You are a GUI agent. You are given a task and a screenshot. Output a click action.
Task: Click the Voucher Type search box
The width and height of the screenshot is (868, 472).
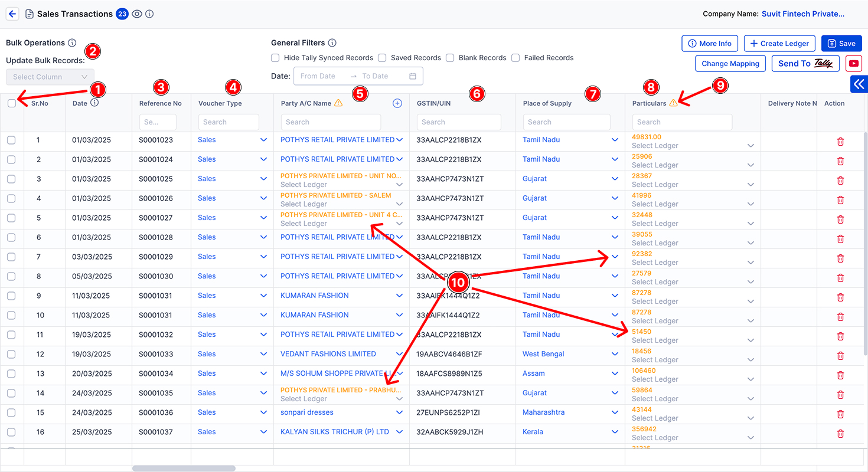click(x=229, y=122)
